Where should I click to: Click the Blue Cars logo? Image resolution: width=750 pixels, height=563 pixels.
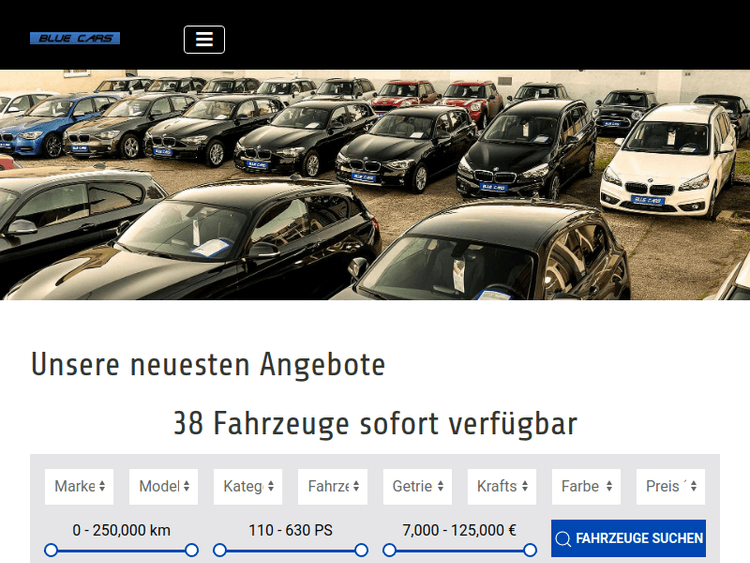(x=75, y=38)
